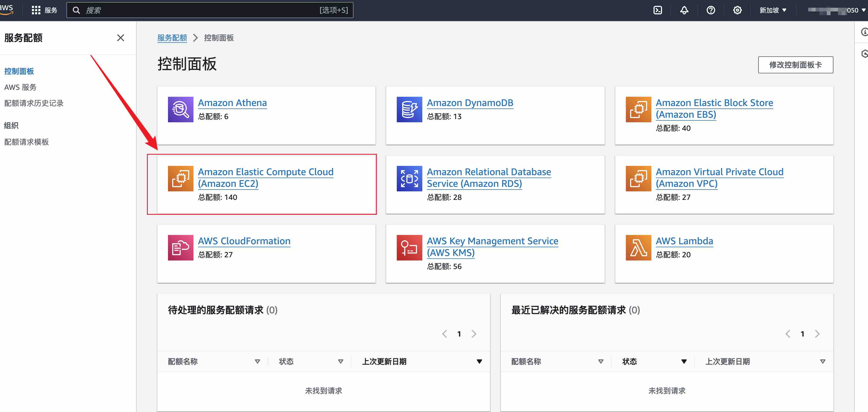
Task: Go to previous page of 最近已解决的服务配额请求
Action: point(788,334)
